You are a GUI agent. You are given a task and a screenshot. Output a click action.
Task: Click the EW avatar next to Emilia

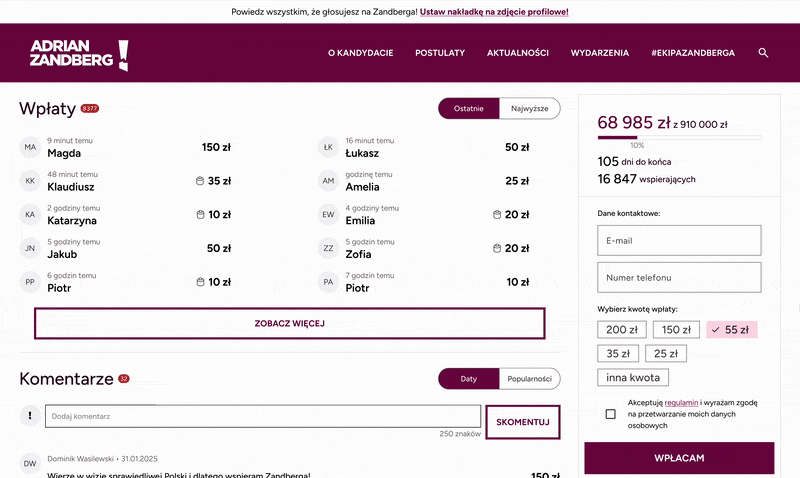pos(328,215)
